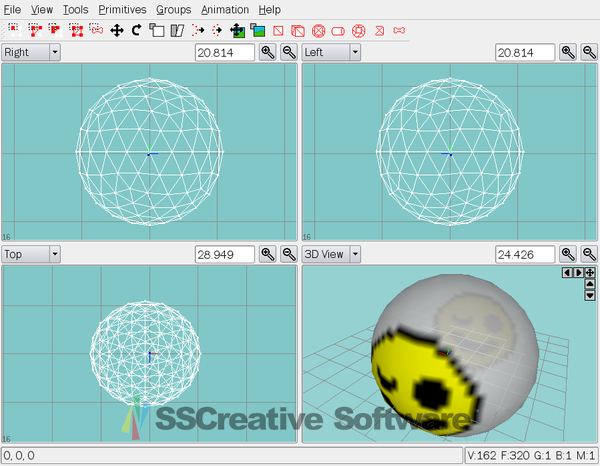This screenshot has height=466, width=600.
Task: Click the 3D view pan cross button
Action: [590, 272]
